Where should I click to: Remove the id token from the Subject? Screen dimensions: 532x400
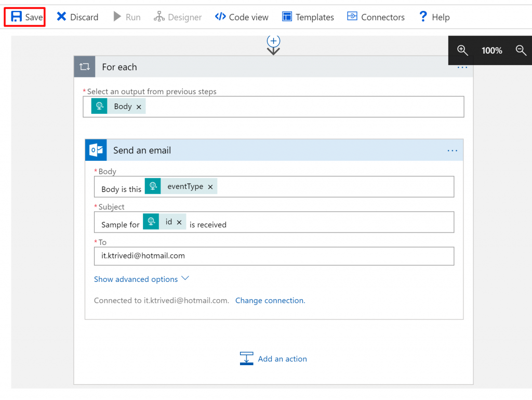(179, 222)
